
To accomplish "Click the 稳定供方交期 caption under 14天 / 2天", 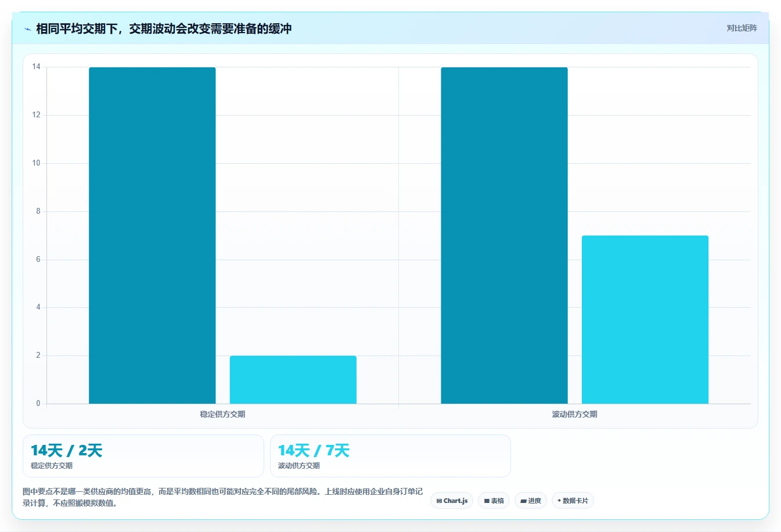I will (x=52, y=466).
